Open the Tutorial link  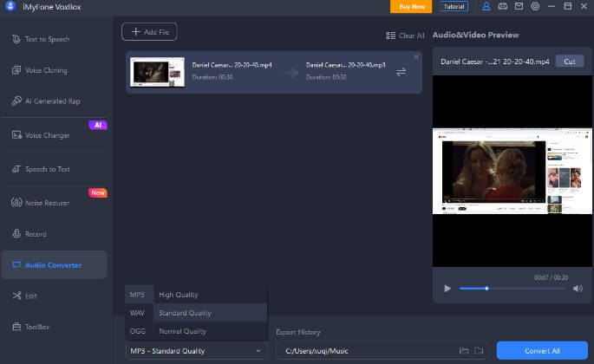point(454,6)
